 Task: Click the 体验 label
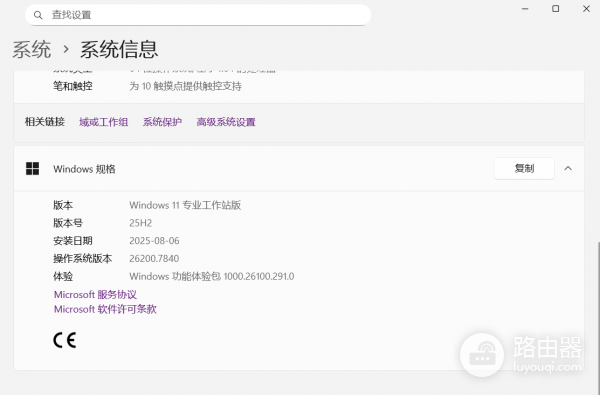tap(63, 276)
